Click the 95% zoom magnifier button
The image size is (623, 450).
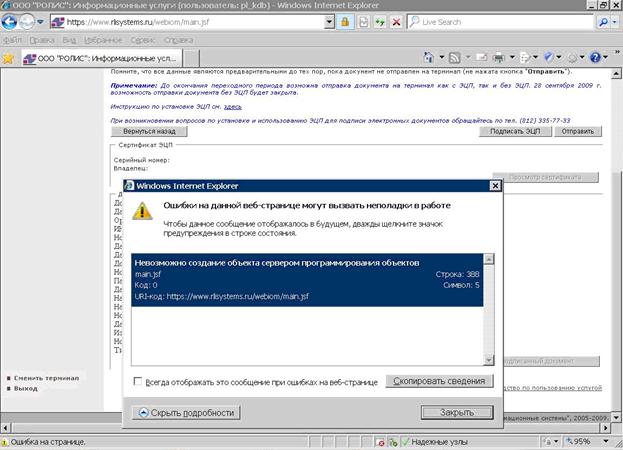coord(578,442)
